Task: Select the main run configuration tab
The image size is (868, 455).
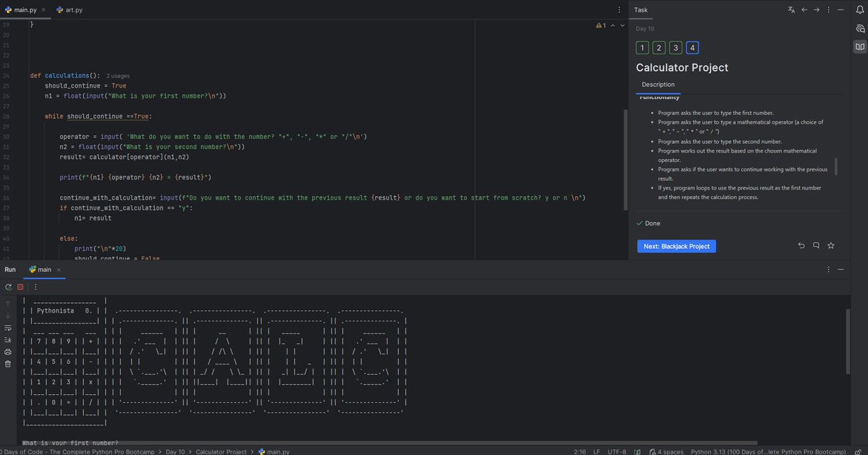Action: point(41,270)
